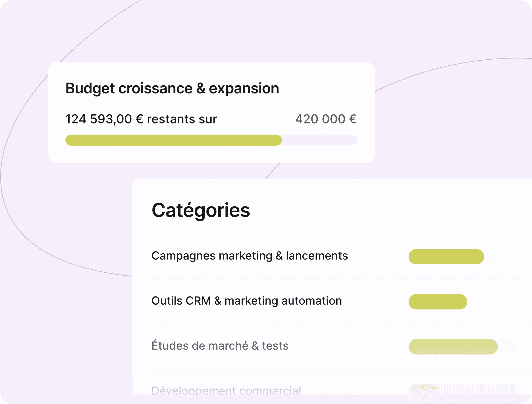532x404 pixels.
Task: Select Outils CRM & marketing automation row
Action: click(341, 301)
